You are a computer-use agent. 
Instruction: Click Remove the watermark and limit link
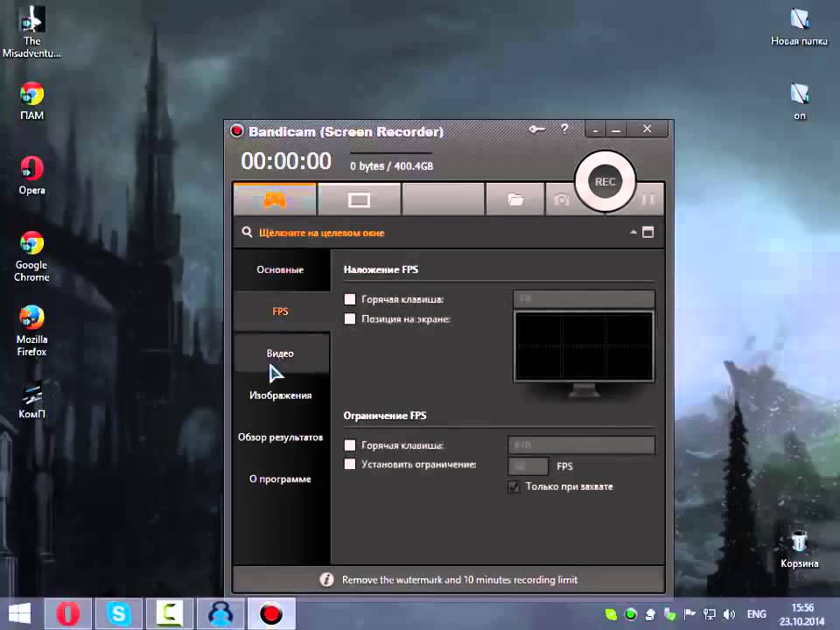coord(459,579)
